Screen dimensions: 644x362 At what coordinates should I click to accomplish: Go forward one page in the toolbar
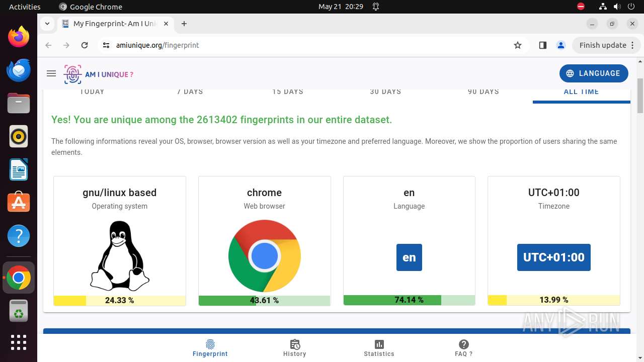[x=66, y=45]
